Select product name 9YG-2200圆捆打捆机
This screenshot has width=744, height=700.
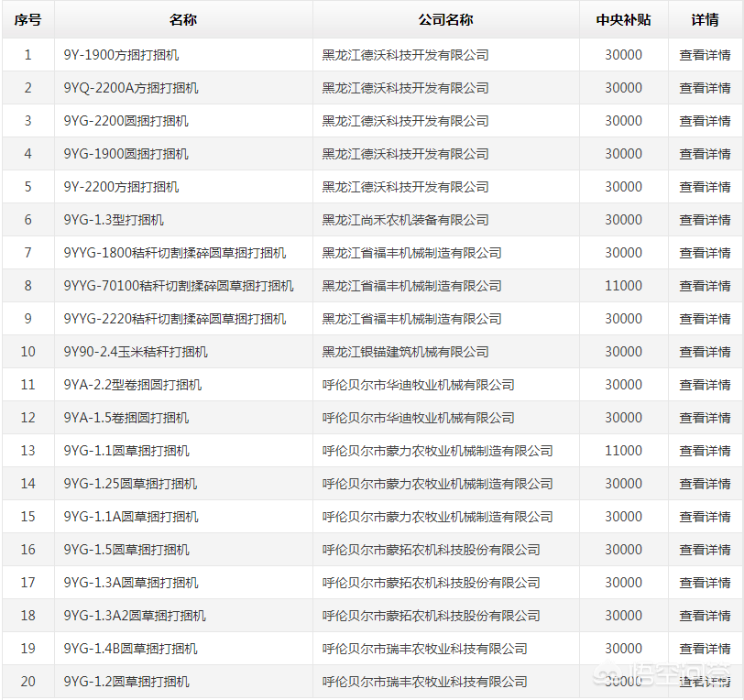[x=126, y=121]
